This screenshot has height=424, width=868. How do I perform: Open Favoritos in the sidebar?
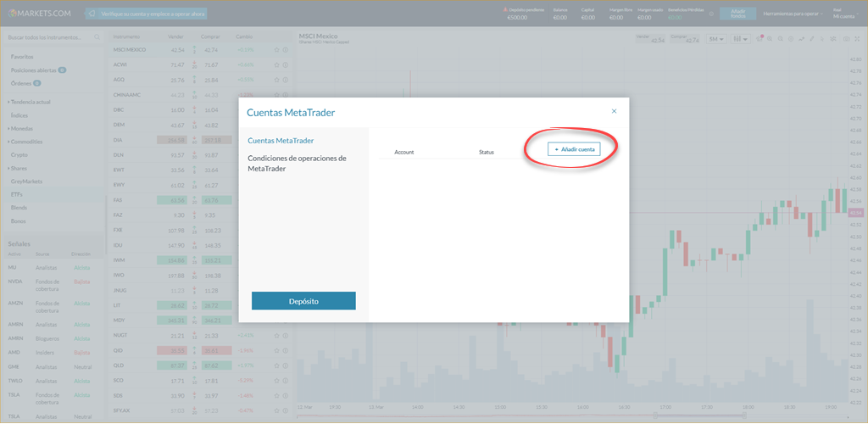pyautogui.click(x=22, y=57)
